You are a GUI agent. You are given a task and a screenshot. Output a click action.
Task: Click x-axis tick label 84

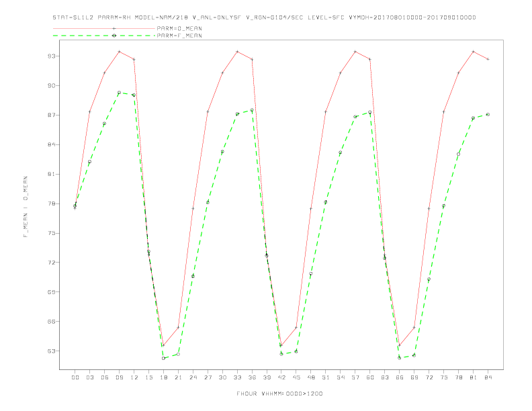coord(488,377)
